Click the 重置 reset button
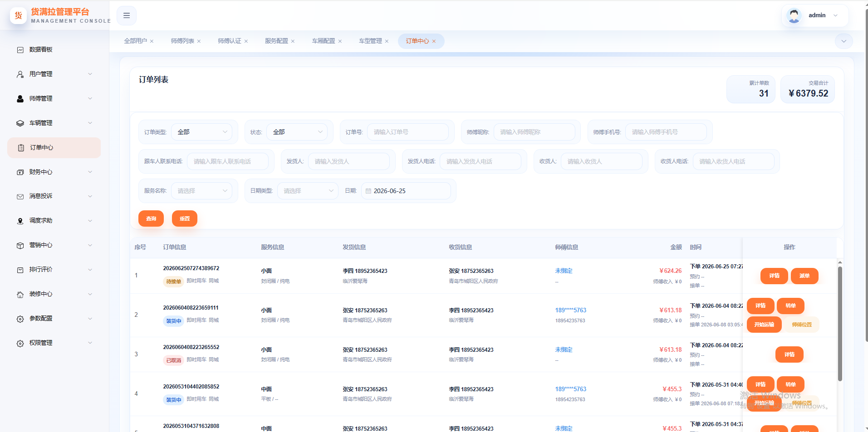The image size is (868, 432). pyautogui.click(x=185, y=218)
